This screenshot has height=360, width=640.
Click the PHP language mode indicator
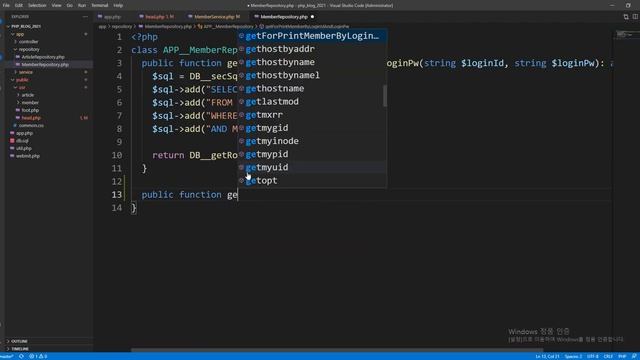[622, 356]
